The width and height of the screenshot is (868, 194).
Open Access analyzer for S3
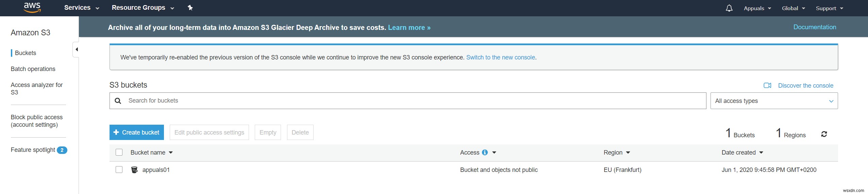[x=37, y=89]
